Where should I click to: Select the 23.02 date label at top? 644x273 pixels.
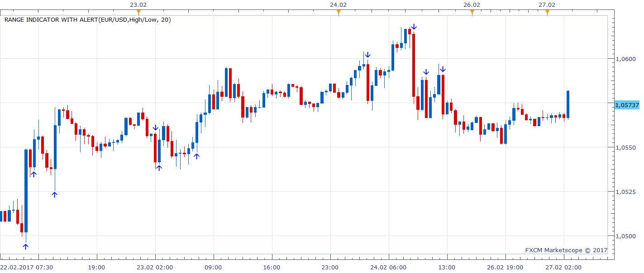[x=138, y=5]
